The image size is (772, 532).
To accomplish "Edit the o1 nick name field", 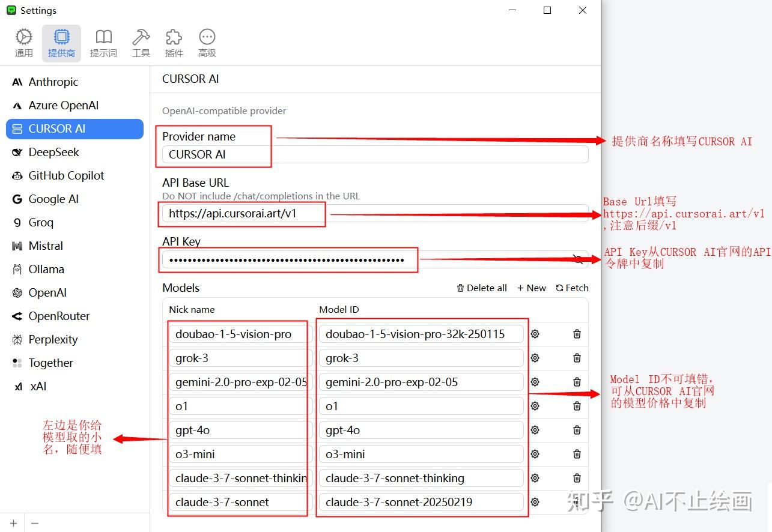I will pos(241,406).
